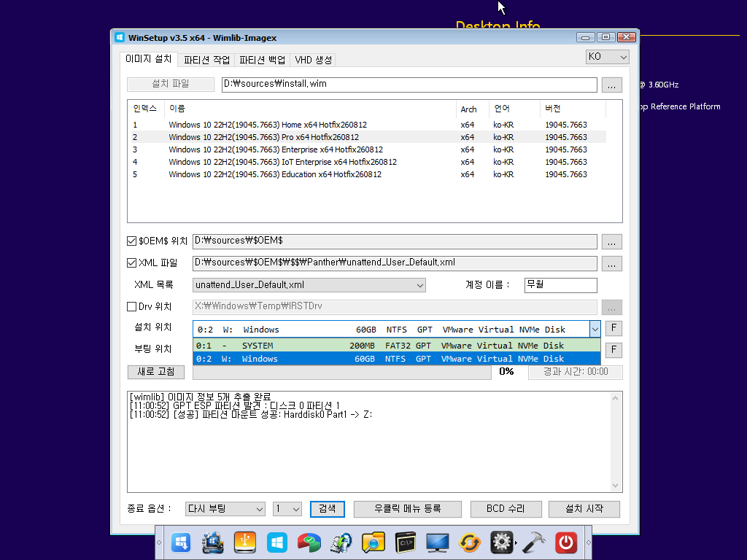Launch the hammer tool dock icon
This screenshot has width=747, height=560.
[x=534, y=542]
